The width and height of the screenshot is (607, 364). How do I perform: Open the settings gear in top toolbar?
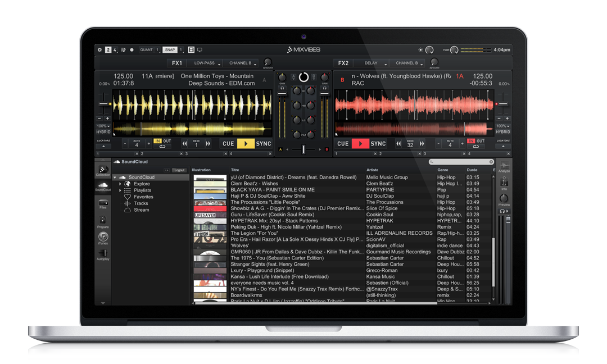pos(100,50)
